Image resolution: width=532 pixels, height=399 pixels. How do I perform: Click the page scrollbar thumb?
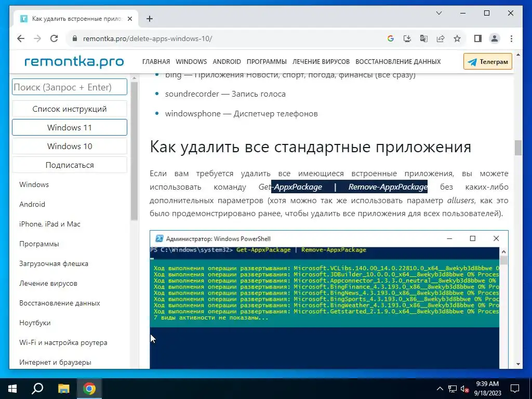click(518, 148)
